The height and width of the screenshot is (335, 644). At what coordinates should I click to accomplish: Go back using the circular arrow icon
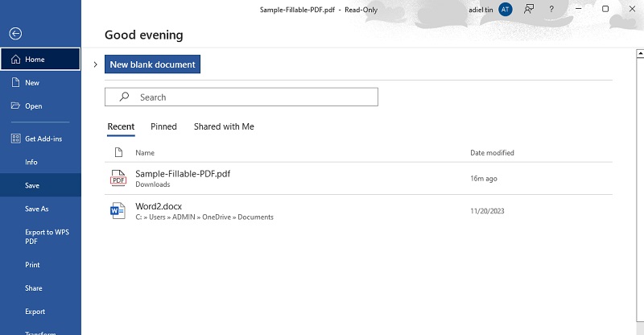pos(15,33)
